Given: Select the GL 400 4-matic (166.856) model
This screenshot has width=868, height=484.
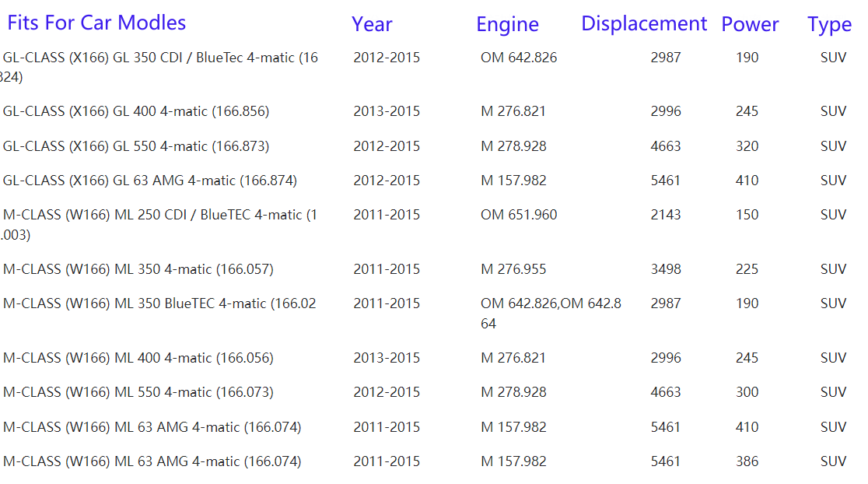Looking at the screenshot, I should pyautogui.click(x=136, y=111).
